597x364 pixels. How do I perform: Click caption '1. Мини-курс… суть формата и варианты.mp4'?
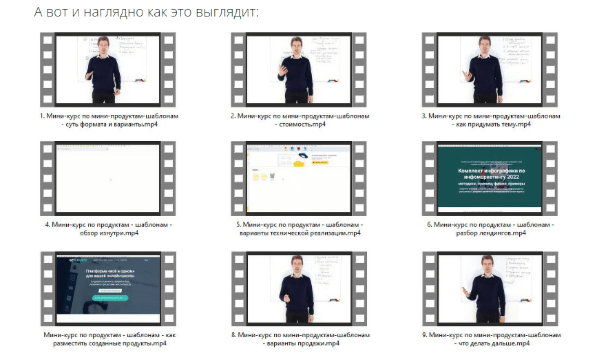point(109,120)
